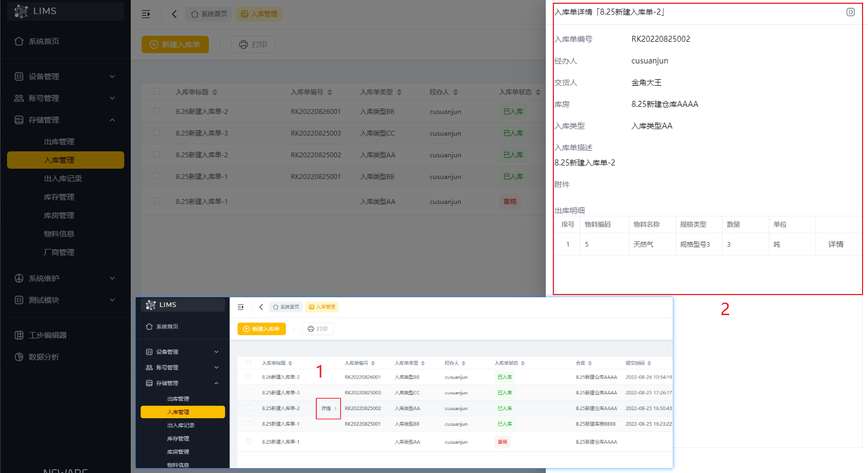Screen dimensions: 868x473
Task: Click the menu-fold icon in the inset window
Action: coord(241,307)
